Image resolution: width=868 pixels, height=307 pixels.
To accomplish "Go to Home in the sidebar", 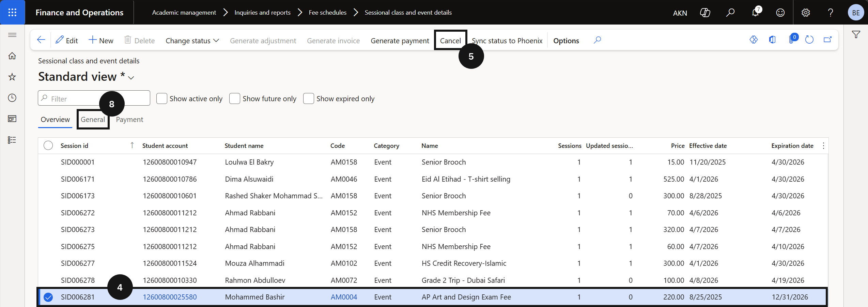I will [x=12, y=56].
